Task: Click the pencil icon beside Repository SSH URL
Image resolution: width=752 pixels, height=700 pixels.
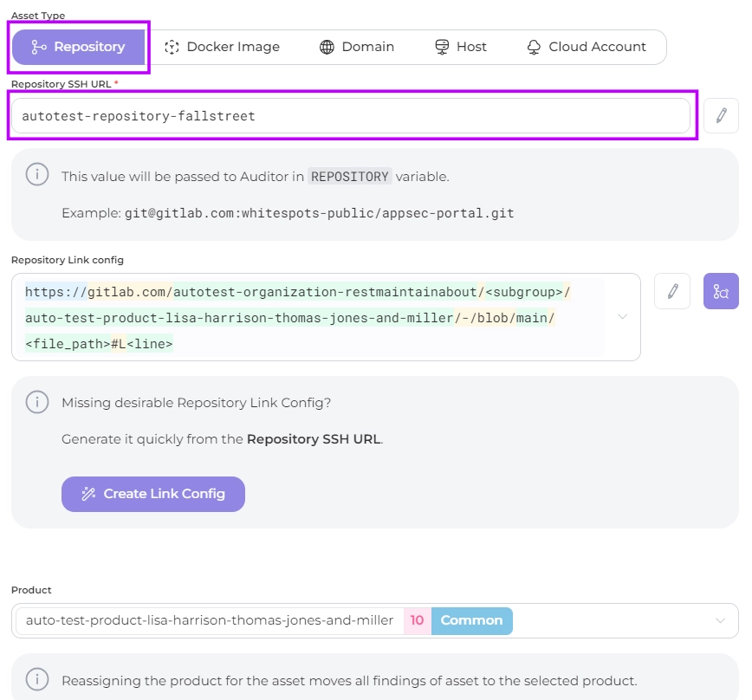Action: (x=721, y=116)
